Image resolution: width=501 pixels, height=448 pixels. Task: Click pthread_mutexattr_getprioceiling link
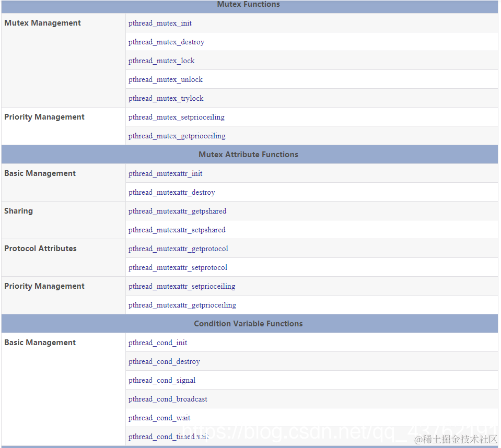point(182,305)
